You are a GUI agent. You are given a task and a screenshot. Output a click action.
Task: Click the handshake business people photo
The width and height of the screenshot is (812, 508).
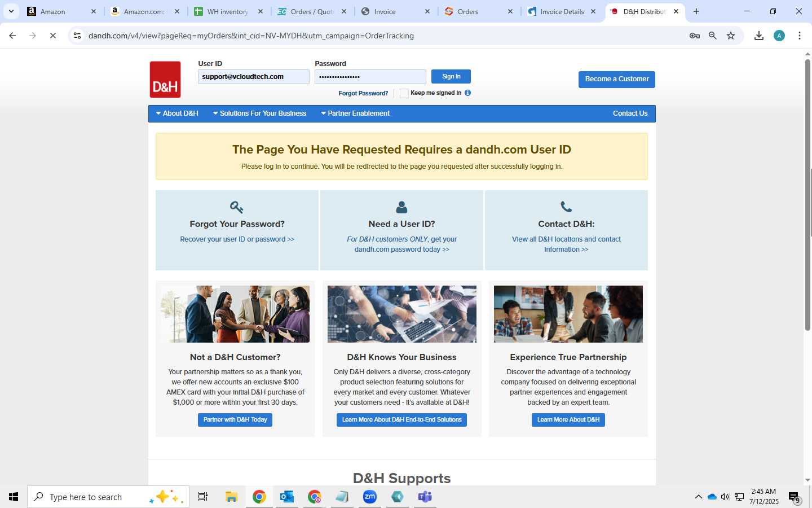point(235,314)
